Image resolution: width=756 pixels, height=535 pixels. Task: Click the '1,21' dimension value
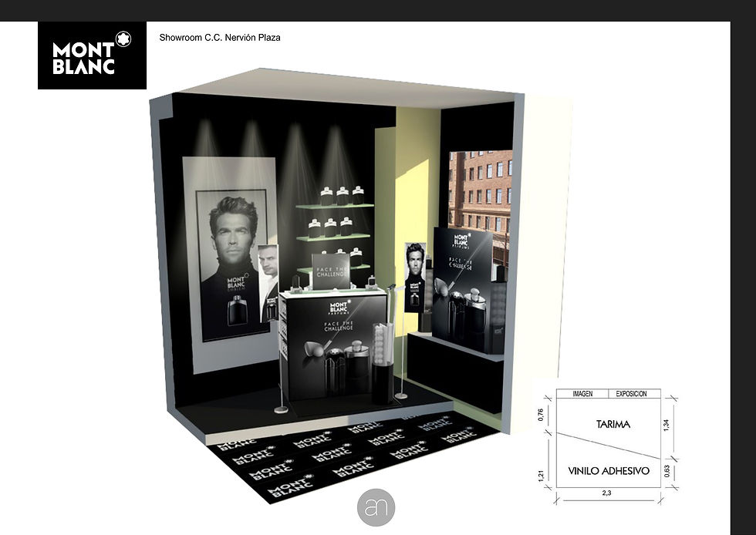541,475
